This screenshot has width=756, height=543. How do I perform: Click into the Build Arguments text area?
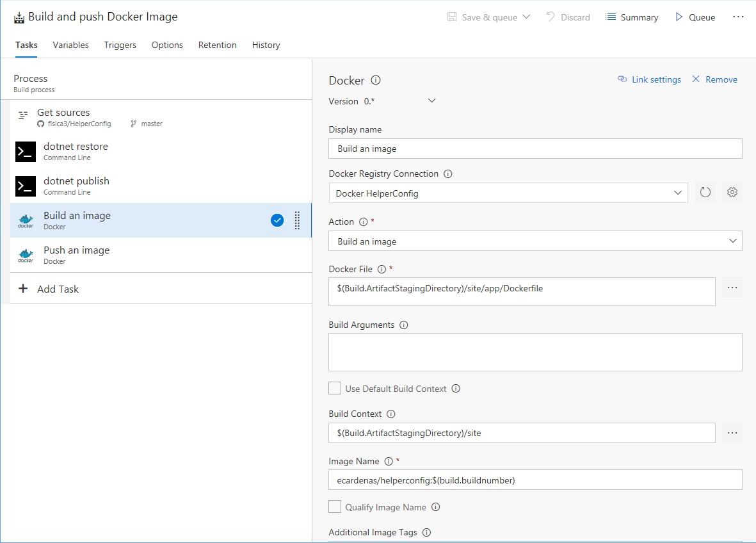(535, 352)
